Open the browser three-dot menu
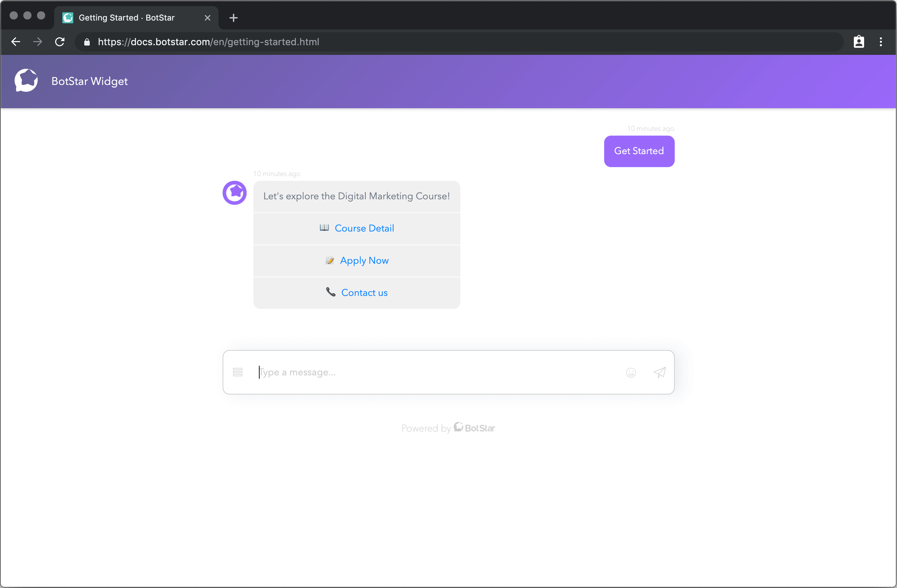The width and height of the screenshot is (897, 588). coord(881,42)
